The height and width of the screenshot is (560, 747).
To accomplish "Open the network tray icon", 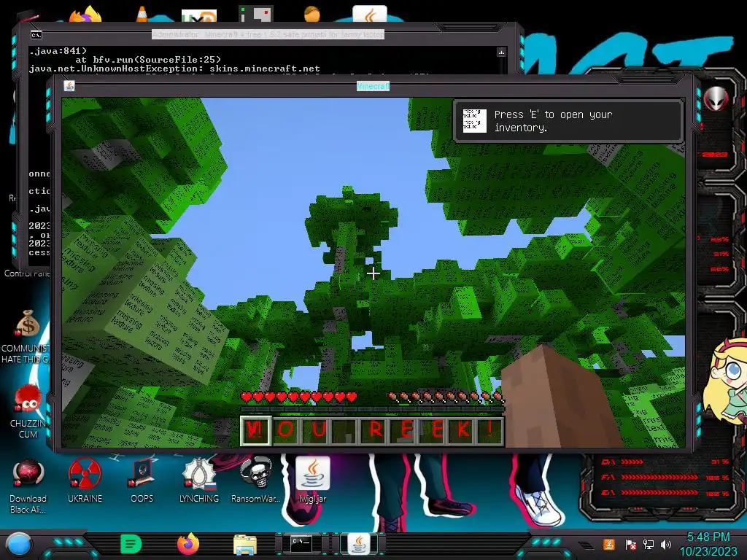I will [649, 544].
